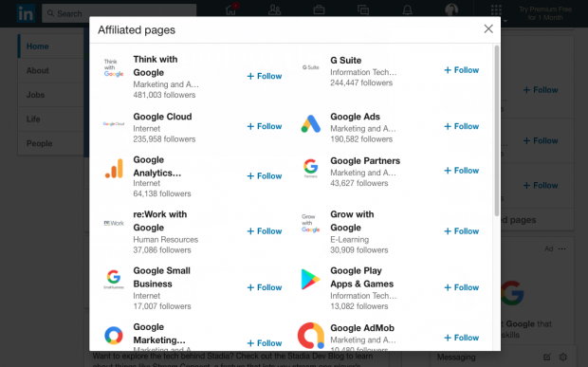
Task: Follow the G Suite page
Action: point(461,70)
